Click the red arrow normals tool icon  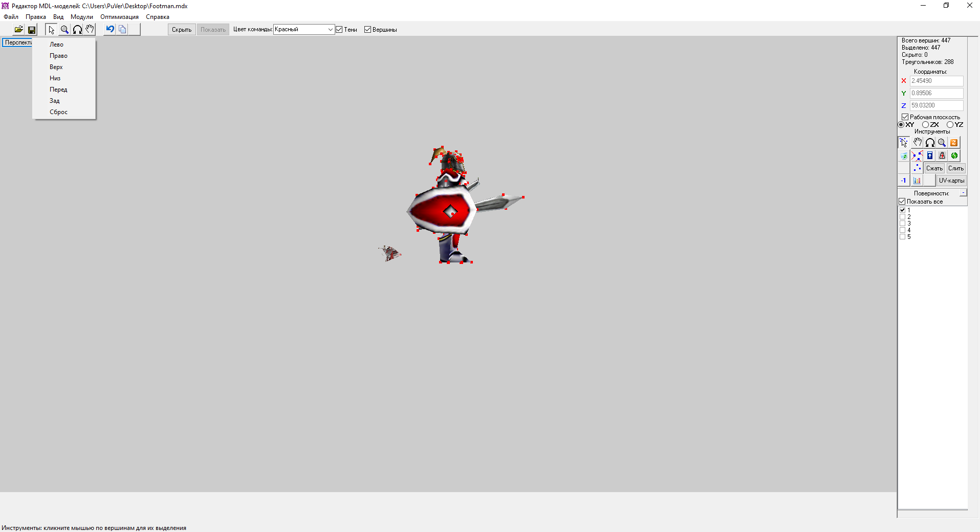coord(942,156)
